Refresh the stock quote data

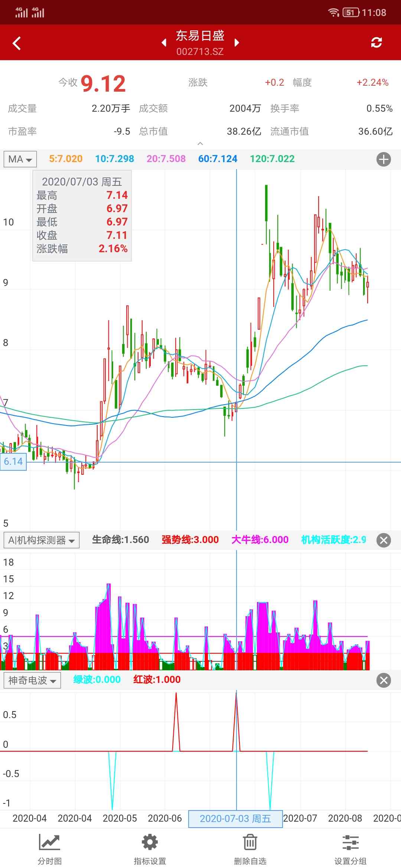[x=376, y=43]
